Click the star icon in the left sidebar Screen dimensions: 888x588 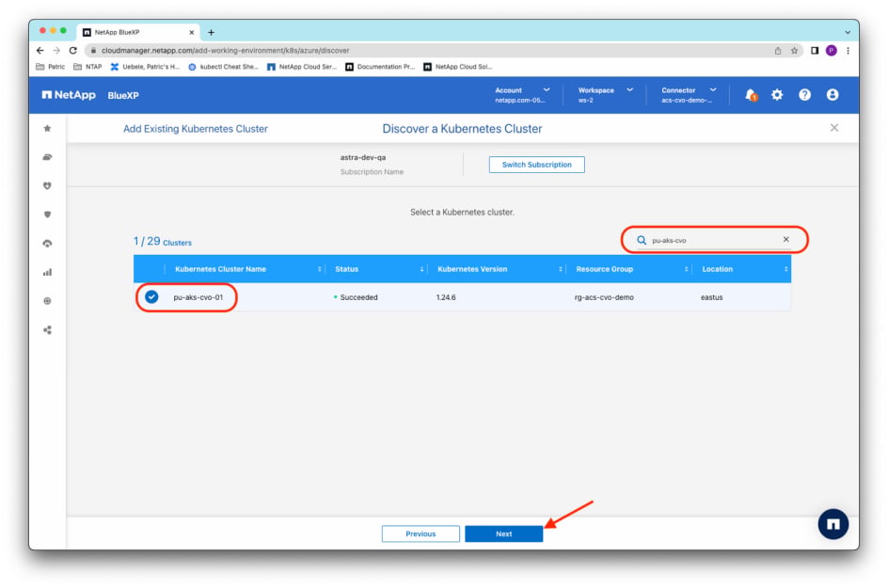[48, 129]
